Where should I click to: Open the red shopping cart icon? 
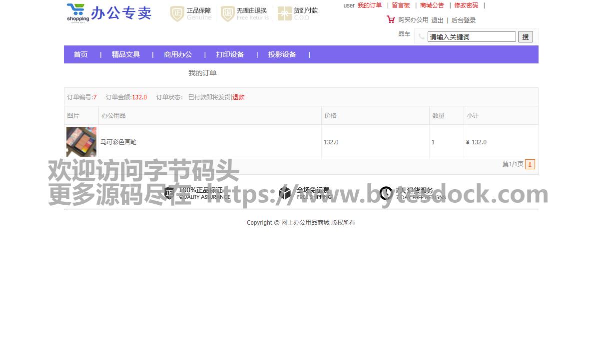pyautogui.click(x=391, y=19)
